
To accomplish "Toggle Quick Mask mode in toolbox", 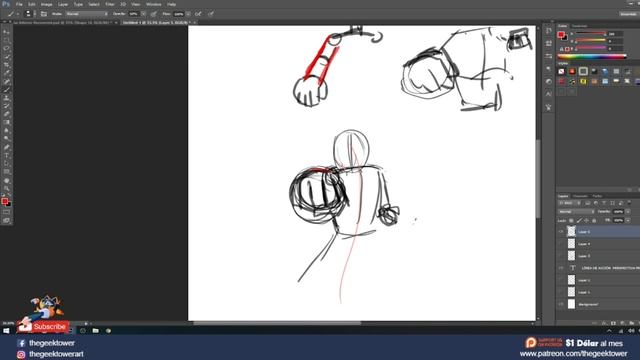I will click(x=6, y=212).
